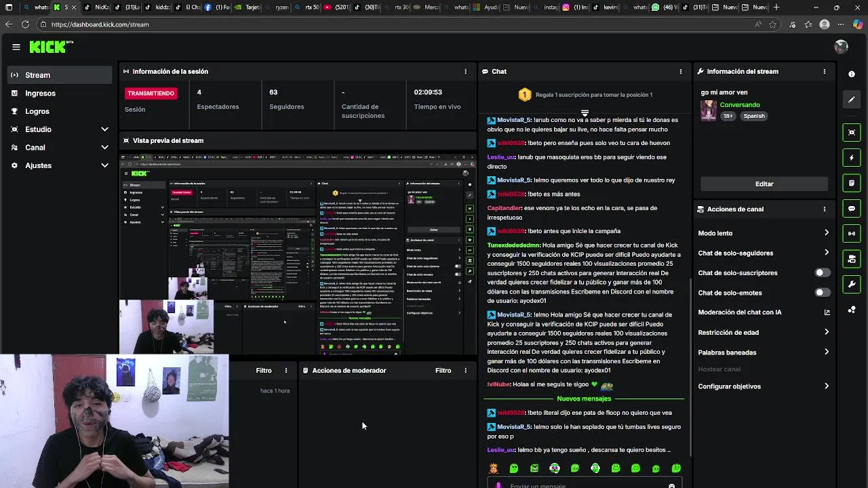Click the Filtro button in Acciones de moderador

coord(443,371)
